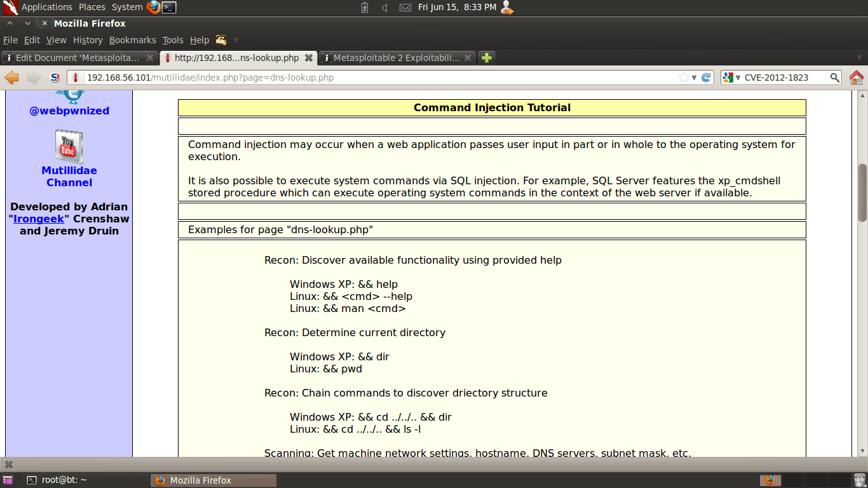Click the vertical page scrollbar thumb

[862, 193]
